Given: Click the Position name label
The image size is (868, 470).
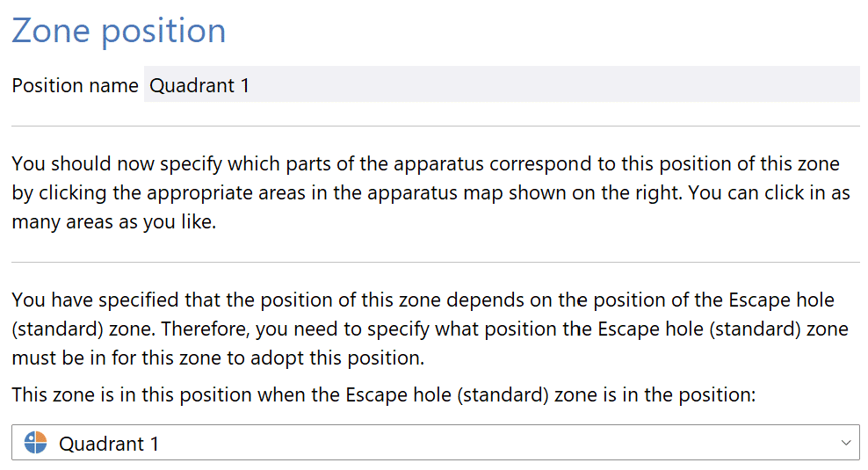Looking at the screenshot, I should [76, 85].
